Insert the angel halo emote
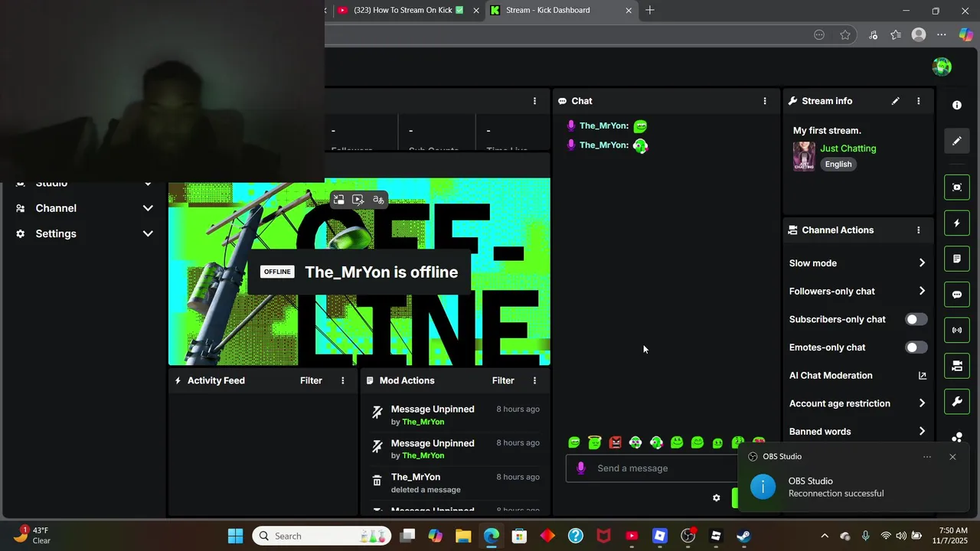Image resolution: width=980 pixels, height=551 pixels. [595, 442]
